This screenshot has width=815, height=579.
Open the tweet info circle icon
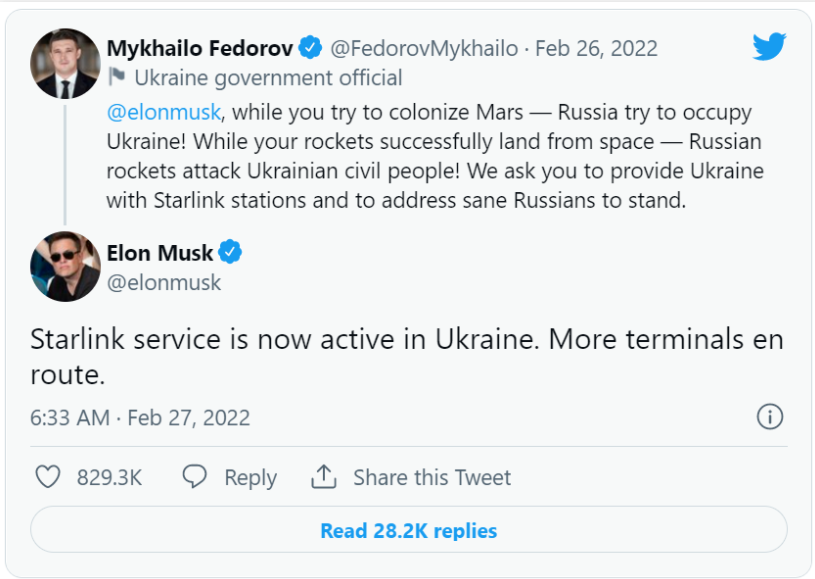770,417
